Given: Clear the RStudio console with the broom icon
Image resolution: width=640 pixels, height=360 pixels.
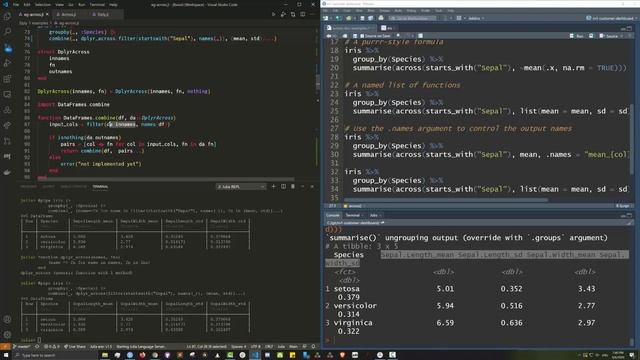Looking at the screenshot, I should click(629, 223).
